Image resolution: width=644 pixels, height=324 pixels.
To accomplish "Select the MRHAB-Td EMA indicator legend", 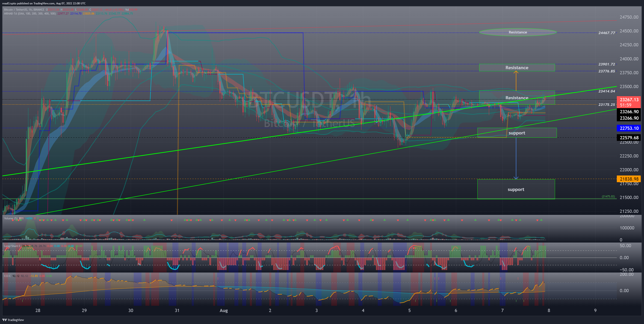I will pyautogui.click(x=30, y=14).
